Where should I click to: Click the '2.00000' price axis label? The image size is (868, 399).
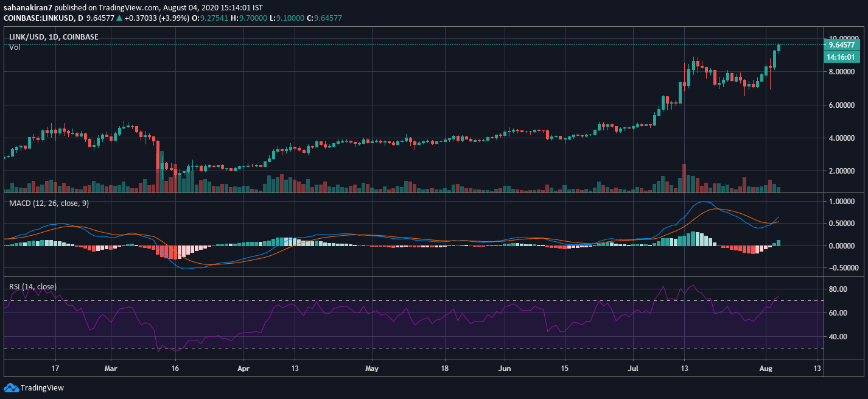(842, 171)
